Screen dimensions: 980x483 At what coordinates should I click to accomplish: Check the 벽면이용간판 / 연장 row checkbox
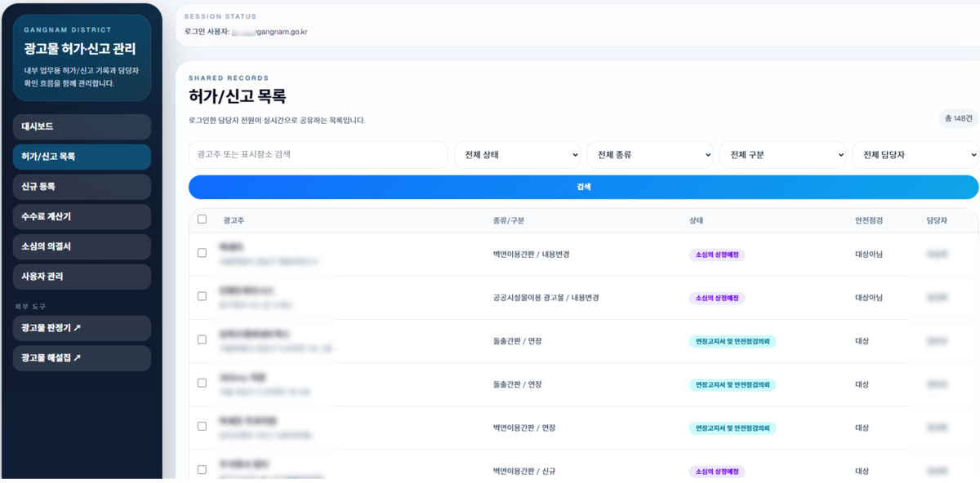pyautogui.click(x=202, y=427)
